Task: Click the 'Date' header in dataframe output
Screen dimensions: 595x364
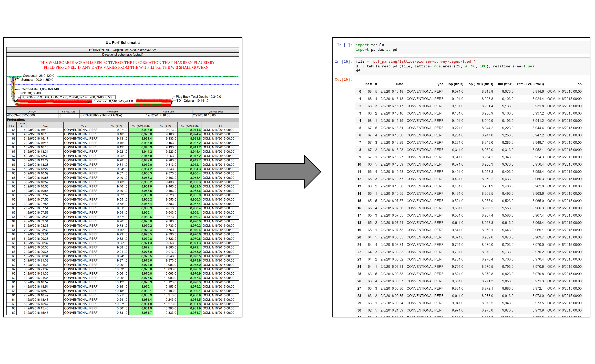Action: (399, 84)
